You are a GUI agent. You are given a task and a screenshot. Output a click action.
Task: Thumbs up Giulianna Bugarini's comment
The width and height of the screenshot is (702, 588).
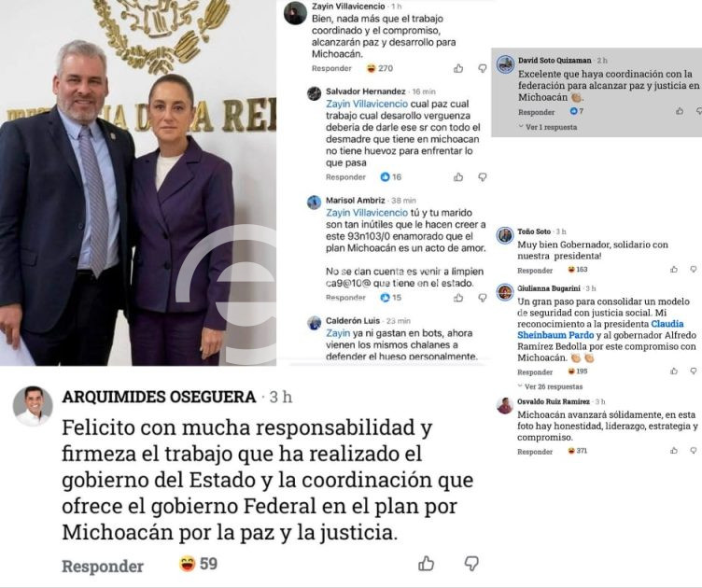[x=674, y=371]
